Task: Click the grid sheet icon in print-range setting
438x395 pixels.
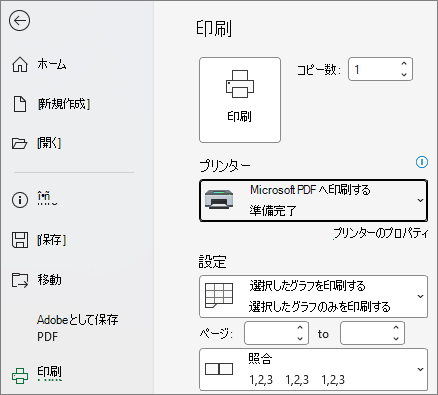Action: tap(219, 296)
